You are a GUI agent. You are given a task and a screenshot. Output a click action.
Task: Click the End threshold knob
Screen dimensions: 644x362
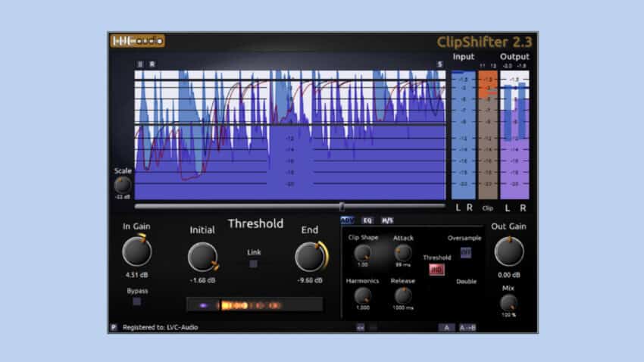click(310, 257)
